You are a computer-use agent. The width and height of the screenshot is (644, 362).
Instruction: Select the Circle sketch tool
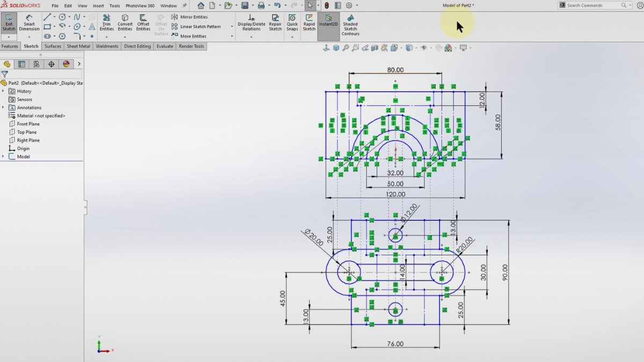[62, 17]
